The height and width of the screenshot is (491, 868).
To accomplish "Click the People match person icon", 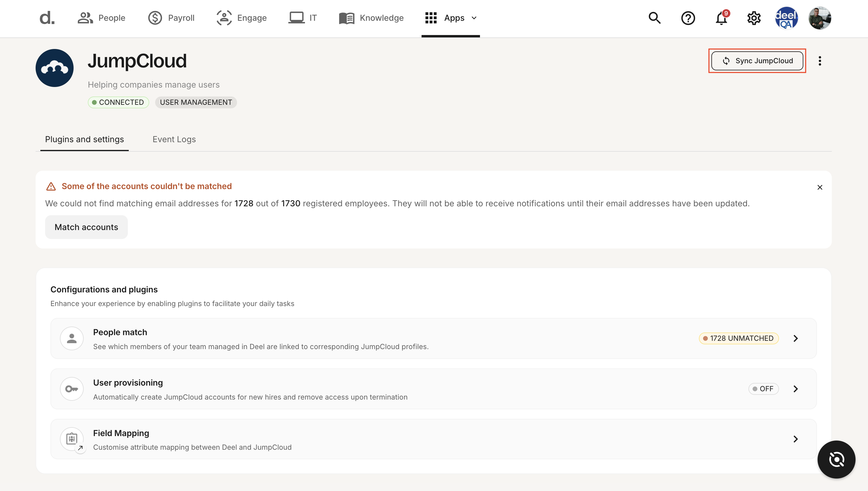I will 72,338.
